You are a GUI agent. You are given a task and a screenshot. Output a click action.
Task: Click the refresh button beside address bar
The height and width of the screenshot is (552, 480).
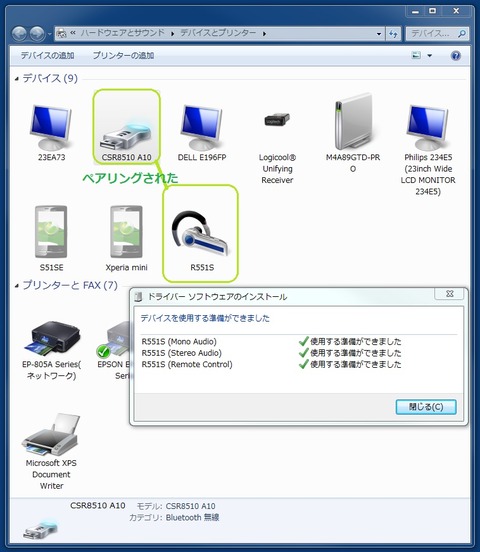(393, 34)
